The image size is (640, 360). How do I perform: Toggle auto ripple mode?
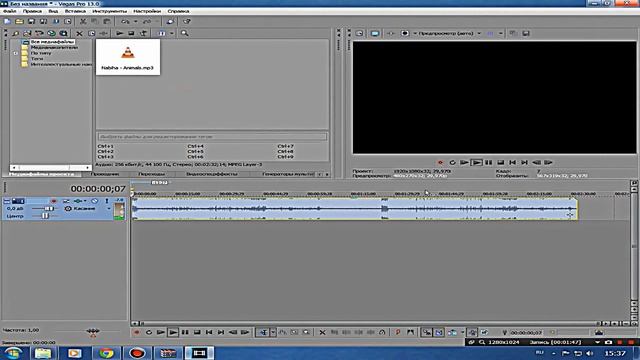tap(452, 332)
